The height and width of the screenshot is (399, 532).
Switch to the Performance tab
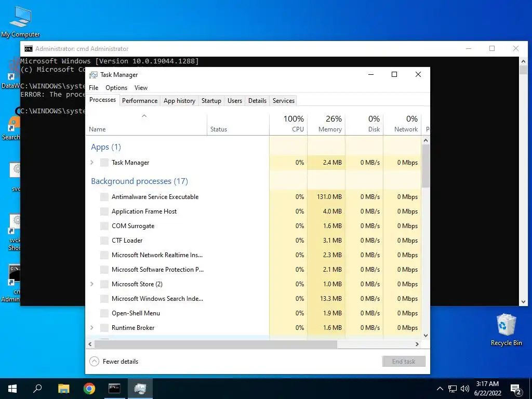(x=140, y=101)
